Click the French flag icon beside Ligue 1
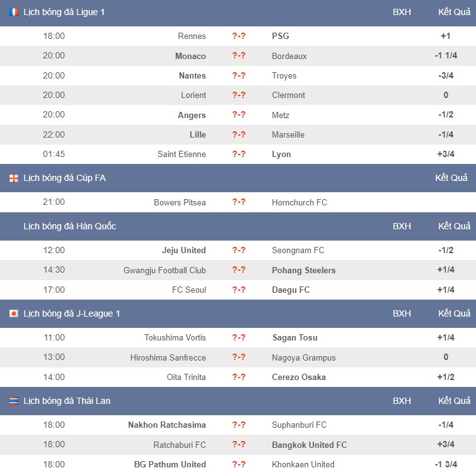Image resolution: width=476 pixels, height=473 pixels. tap(14, 12)
